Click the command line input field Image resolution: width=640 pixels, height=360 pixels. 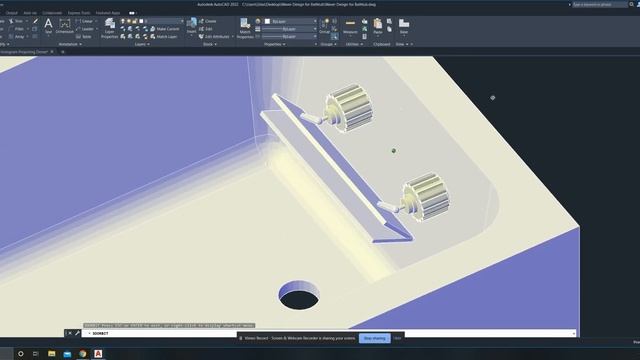tap(329, 333)
